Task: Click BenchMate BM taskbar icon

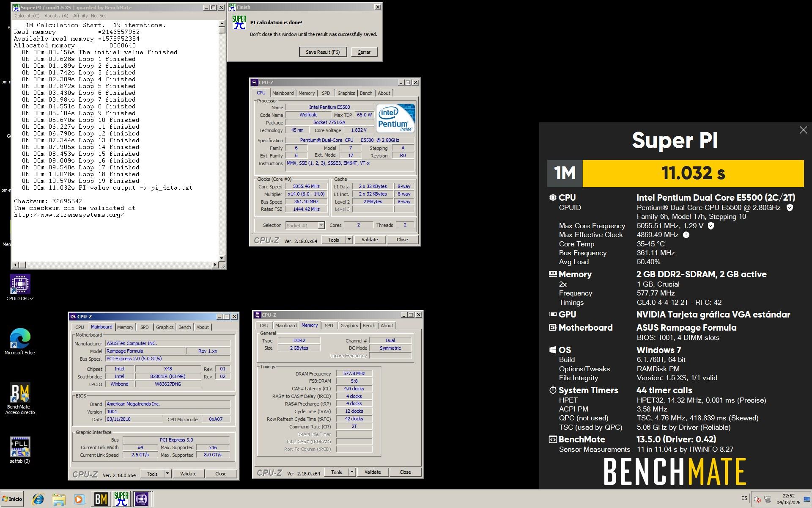Action: (x=101, y=499)
